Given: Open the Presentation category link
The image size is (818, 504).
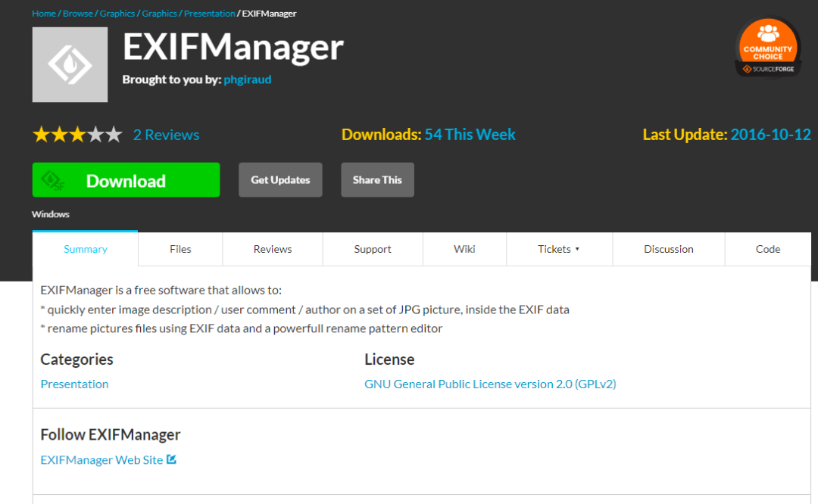Looking at the screenshot, I should pyautogui.click(x=74, y=384).
